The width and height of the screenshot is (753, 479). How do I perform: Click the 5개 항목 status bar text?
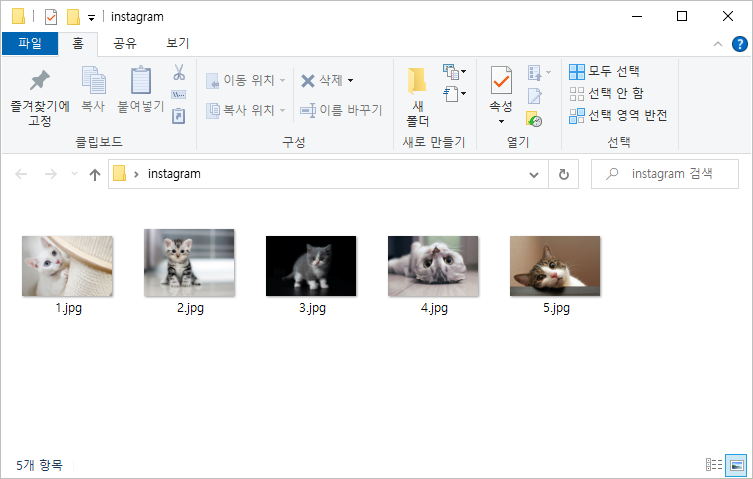point(39,465)
